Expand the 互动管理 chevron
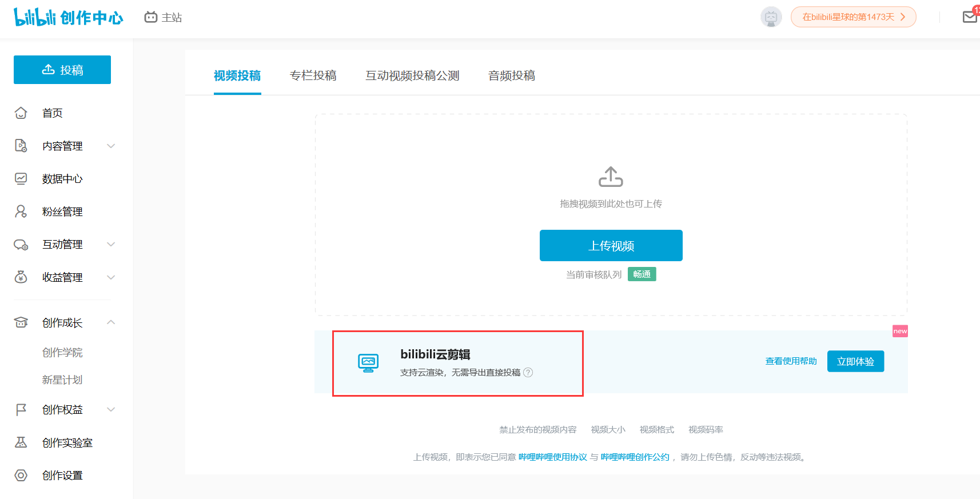This screenshot has height=499, width=980. pos(111,245)
